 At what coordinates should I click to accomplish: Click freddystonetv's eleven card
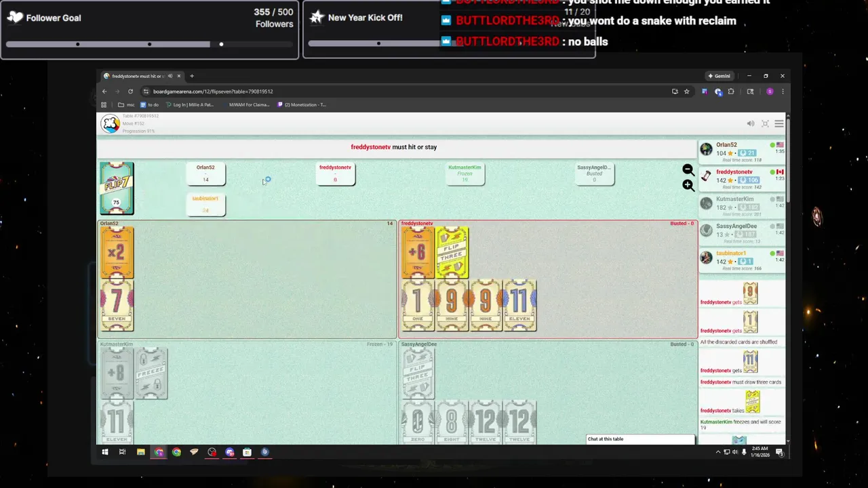tap(519, 305)
